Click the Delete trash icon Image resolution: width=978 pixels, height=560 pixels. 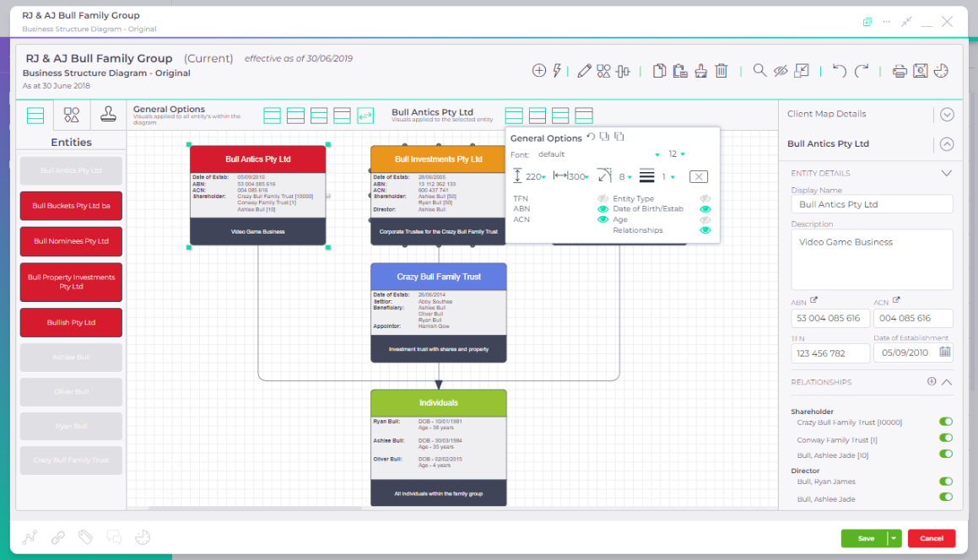point(721,71)
